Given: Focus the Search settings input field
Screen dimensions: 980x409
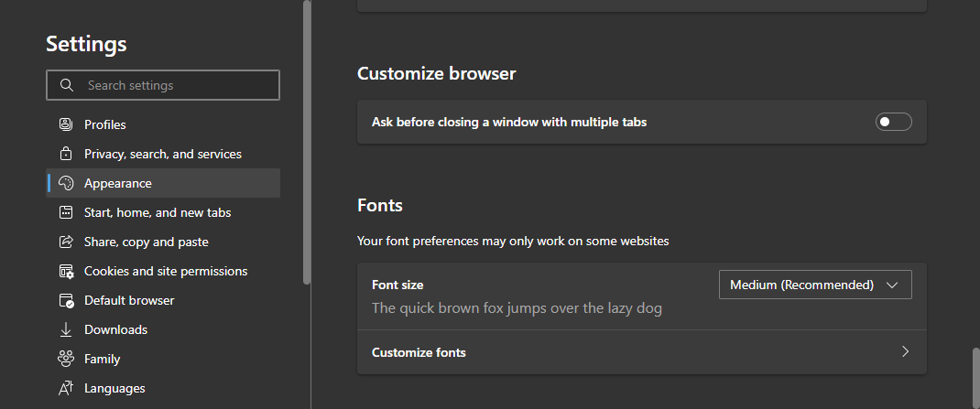Looking at the screenshot, I should 174,85.
